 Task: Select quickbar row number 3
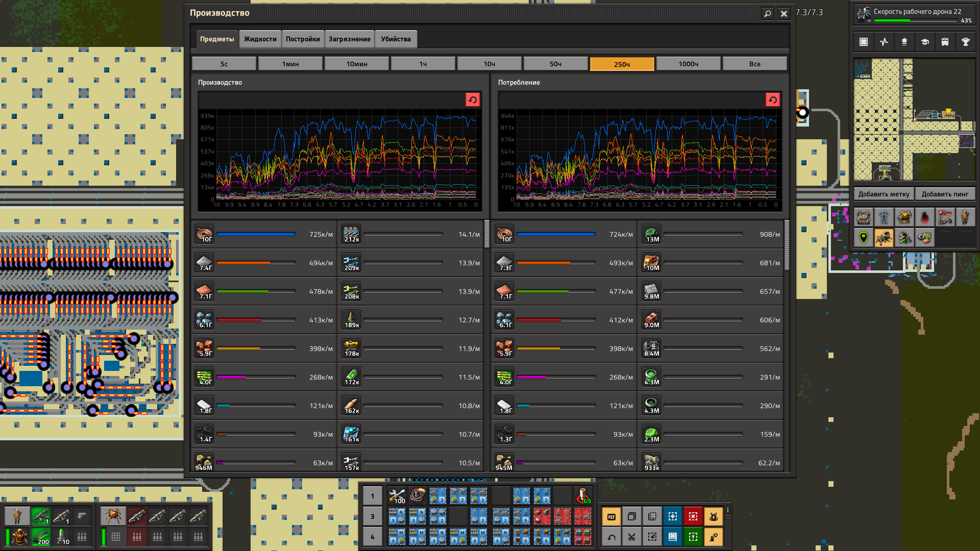[373, 516]
